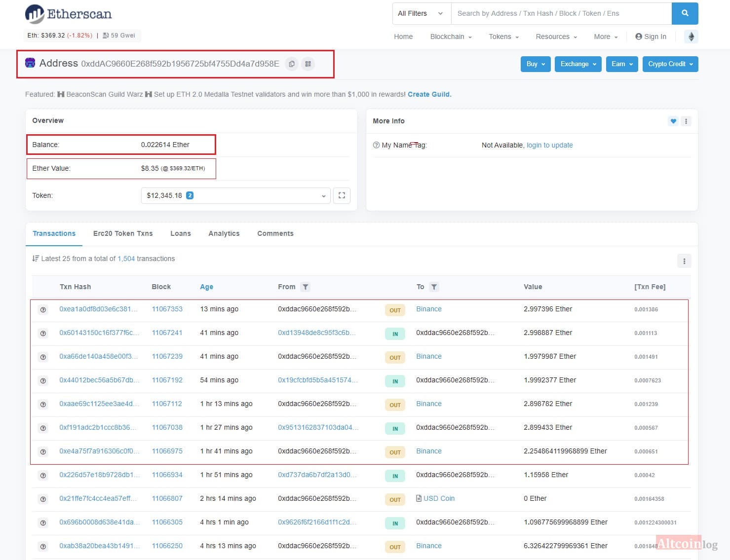Click login to update link

(550, 145)
